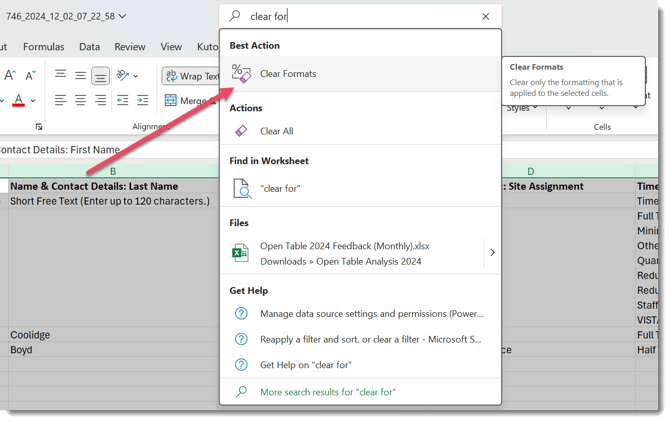
Task: Open the font color dropdown arrow
Action: 33,101
